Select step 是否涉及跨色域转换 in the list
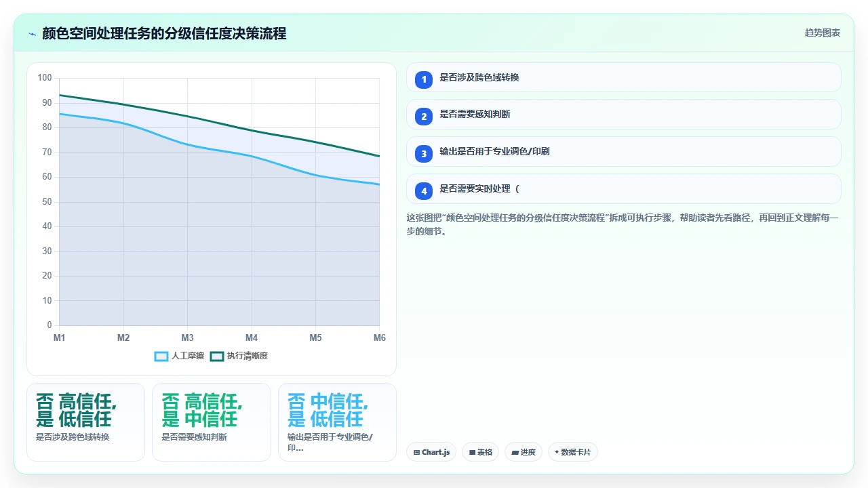This screenshot has height=488, width=868. pos(624,78)
